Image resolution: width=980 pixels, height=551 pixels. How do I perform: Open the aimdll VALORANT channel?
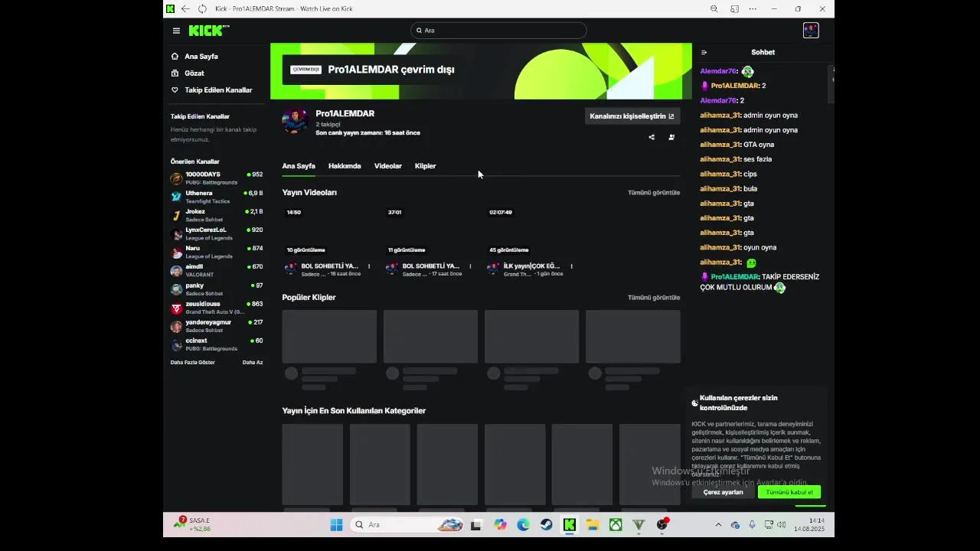217,270
